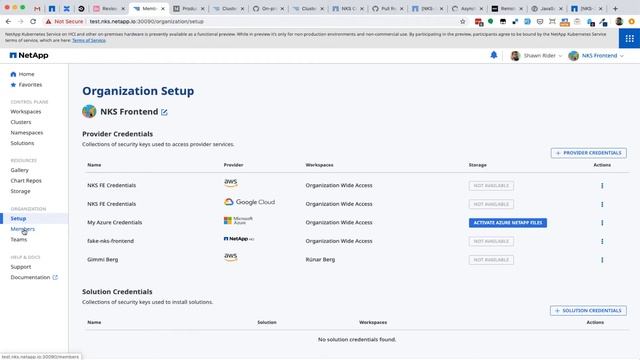
Task: Open Gallery in the sidebar
Action: [x=20, y=170]
